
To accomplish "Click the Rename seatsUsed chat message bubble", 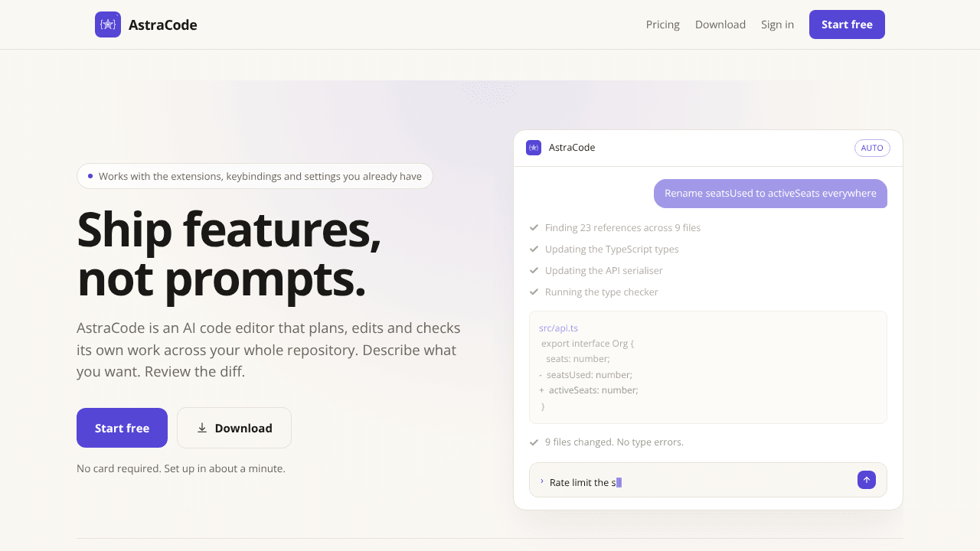I will click(770, 194).
